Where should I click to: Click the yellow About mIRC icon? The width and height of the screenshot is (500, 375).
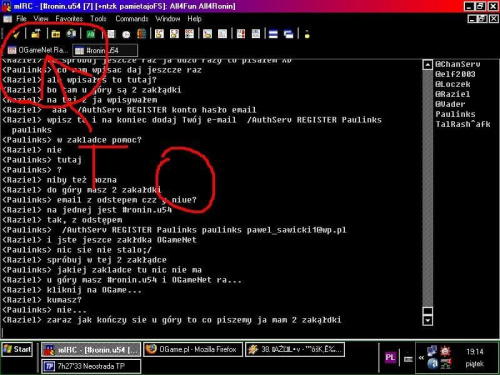point(307,34)
